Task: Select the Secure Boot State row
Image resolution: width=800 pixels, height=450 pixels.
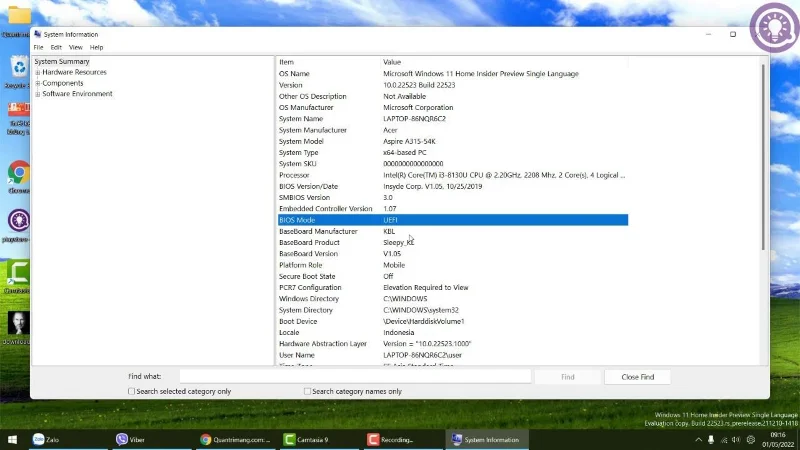Action: click(453, 276)
